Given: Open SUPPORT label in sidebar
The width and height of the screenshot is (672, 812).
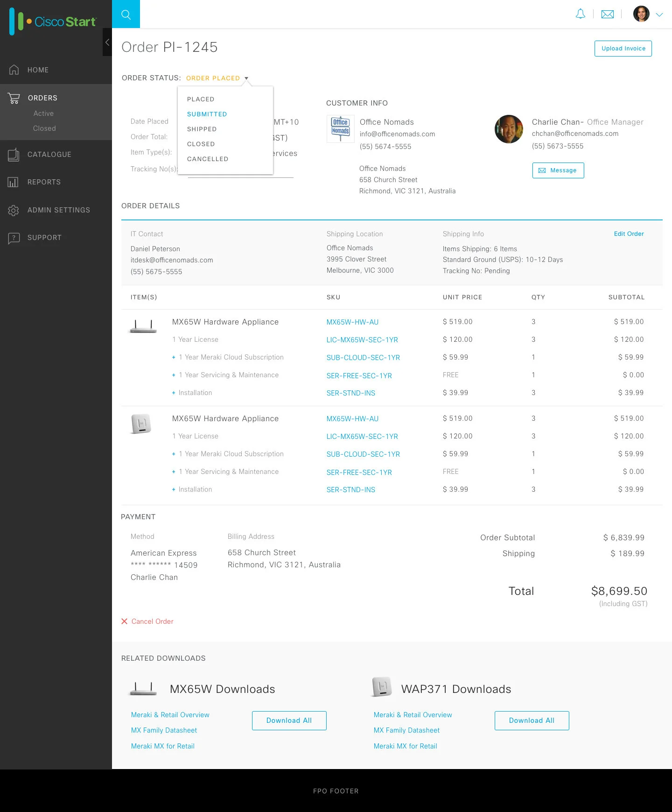Looking at the screenshot, I should point(44,238).
